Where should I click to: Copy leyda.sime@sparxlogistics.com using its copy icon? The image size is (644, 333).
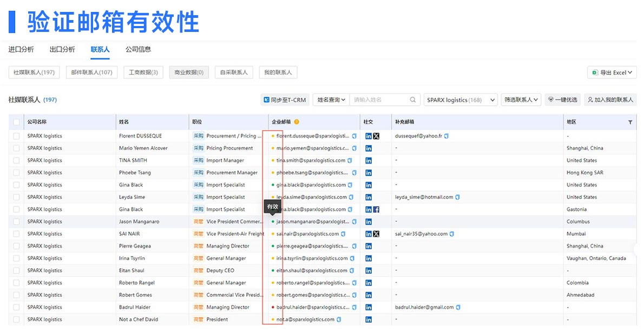coord(351,197)
